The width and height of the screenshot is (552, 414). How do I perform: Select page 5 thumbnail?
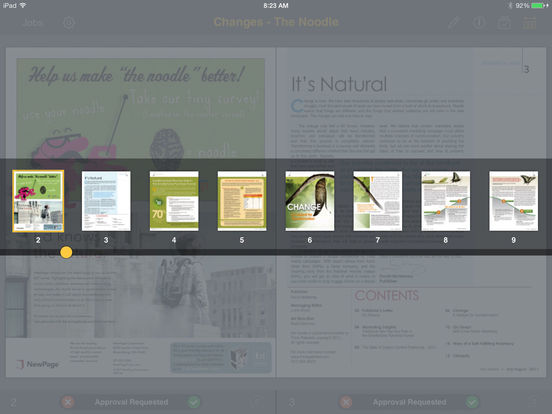coord(242,201)
